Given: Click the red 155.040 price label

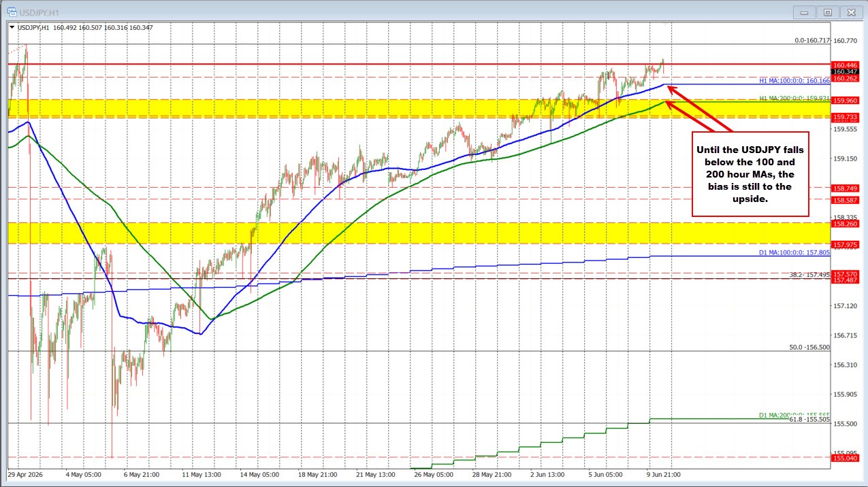Looking at the screenshot, I should pos(845,458).
